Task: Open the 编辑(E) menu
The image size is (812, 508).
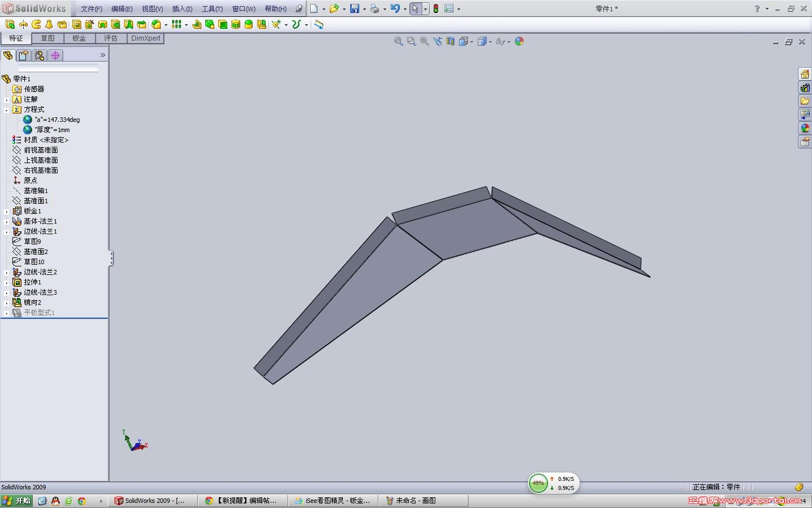Action: (x=122, y=8)
